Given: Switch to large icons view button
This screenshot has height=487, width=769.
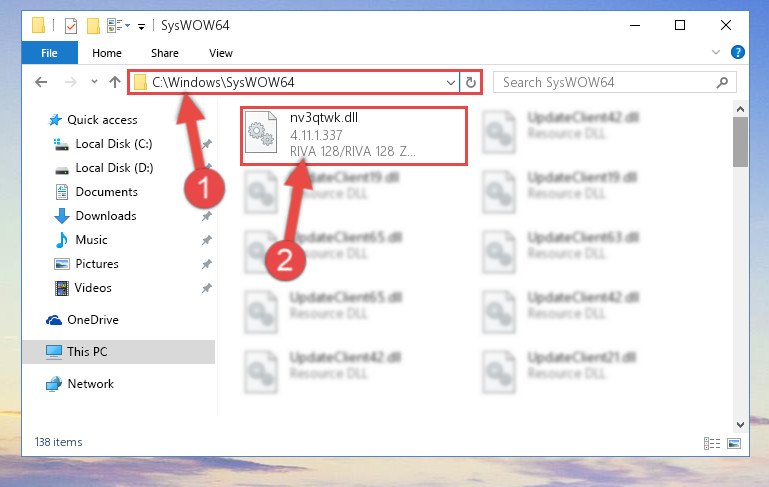Looking at the screenshot, I should pyautogui.click(x=734, y=443).
